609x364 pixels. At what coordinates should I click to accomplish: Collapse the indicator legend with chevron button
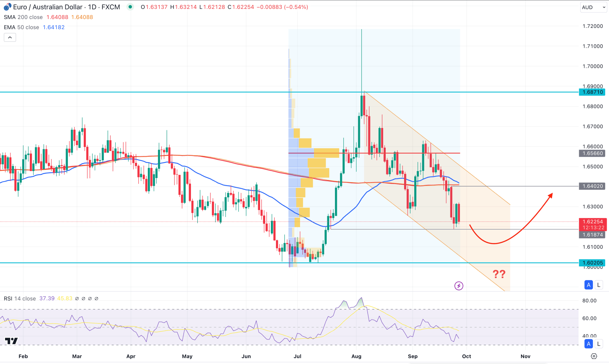(x=10, y=37)
